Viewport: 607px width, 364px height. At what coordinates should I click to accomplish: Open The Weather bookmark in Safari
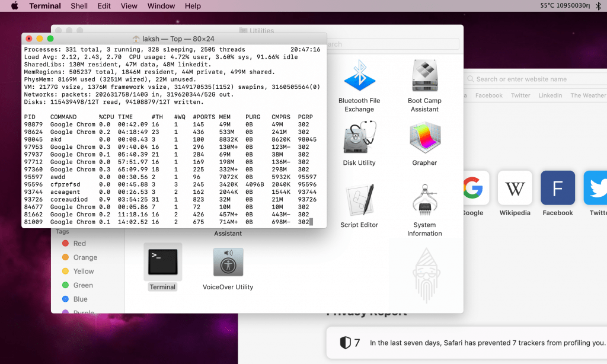(x=588, y=95)
